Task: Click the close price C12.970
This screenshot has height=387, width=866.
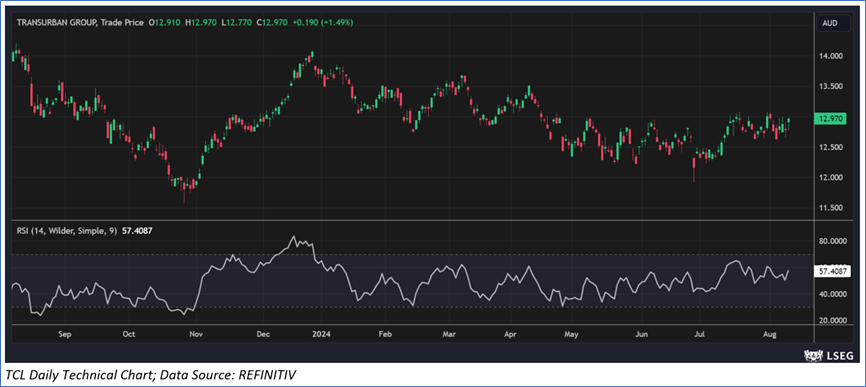Action: (x=273, y=23)
